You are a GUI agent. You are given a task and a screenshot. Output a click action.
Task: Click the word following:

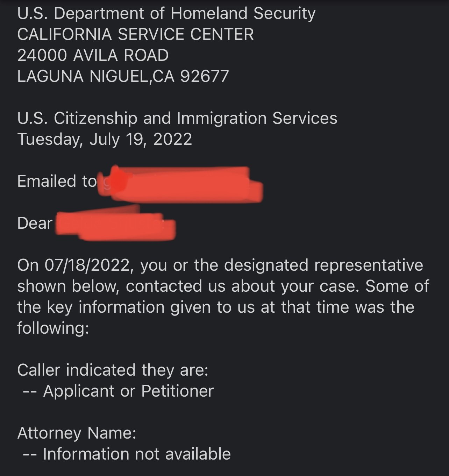(53, 328)
